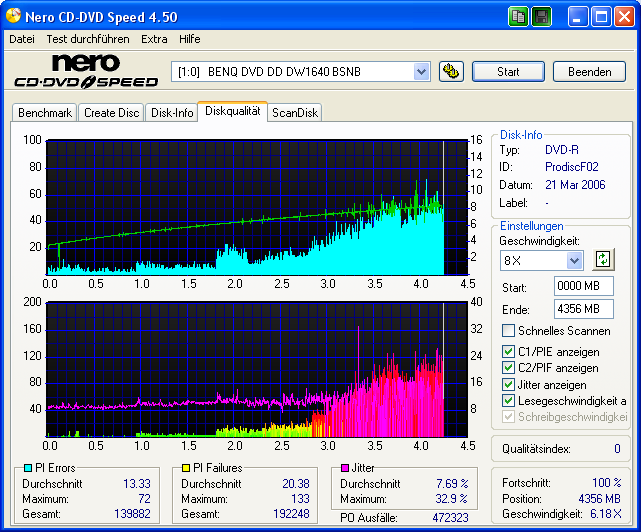The height and width of the screenshot is (532, 641).
Task: Enable Schnelles Scannen checkbox
Action: pyautogui.click(x=509, y=331)
